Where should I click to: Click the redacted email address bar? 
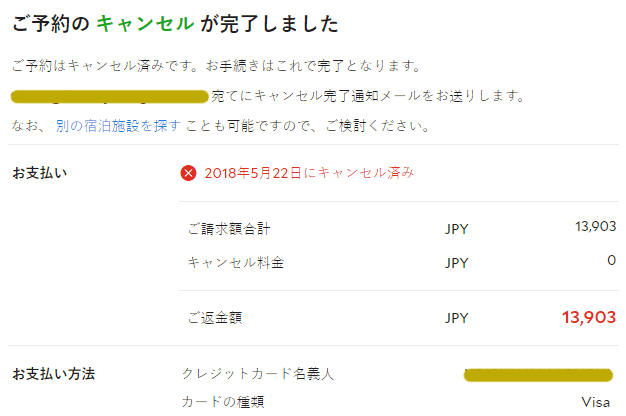pyautogui.click(x=109, y=97)
